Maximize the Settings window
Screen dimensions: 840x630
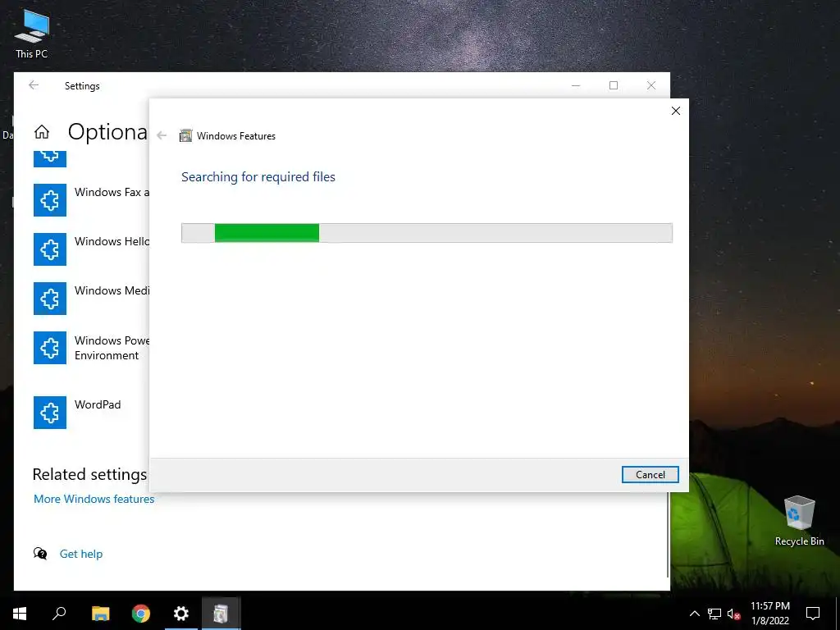(x=614, y=85)
